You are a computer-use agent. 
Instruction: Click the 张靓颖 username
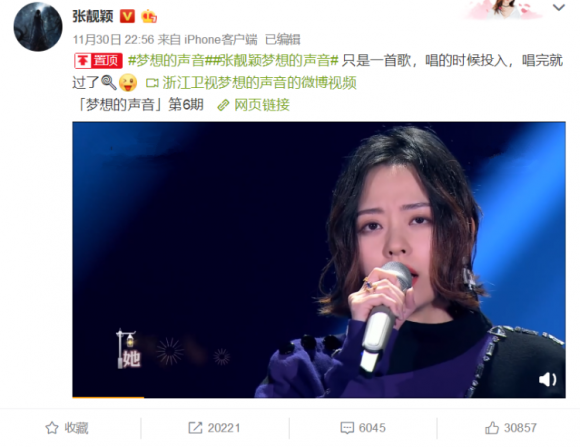pyautogui.click(x=92, y=16)
